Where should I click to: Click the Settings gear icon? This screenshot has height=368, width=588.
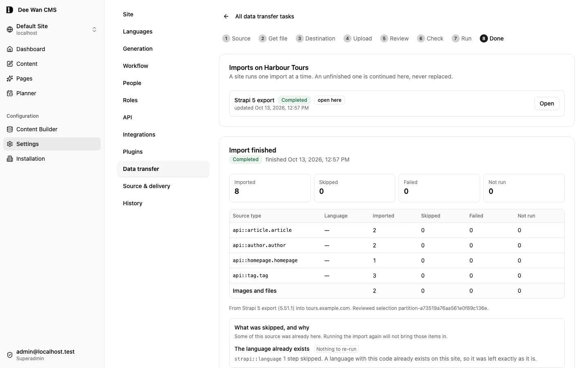click(10, 144)
